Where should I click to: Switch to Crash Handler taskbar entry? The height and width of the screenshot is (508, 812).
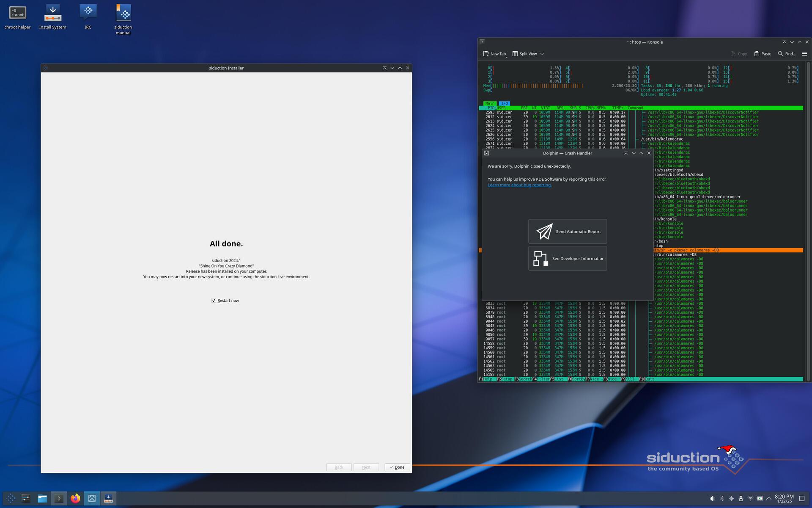coord(92,499)
